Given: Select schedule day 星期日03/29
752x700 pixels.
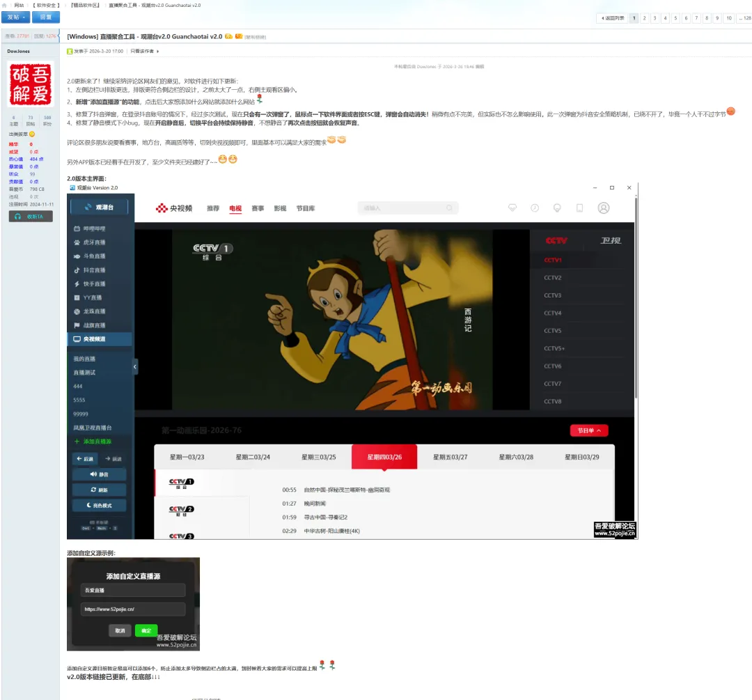Looking at the screenshot, I should coord(581,457).
